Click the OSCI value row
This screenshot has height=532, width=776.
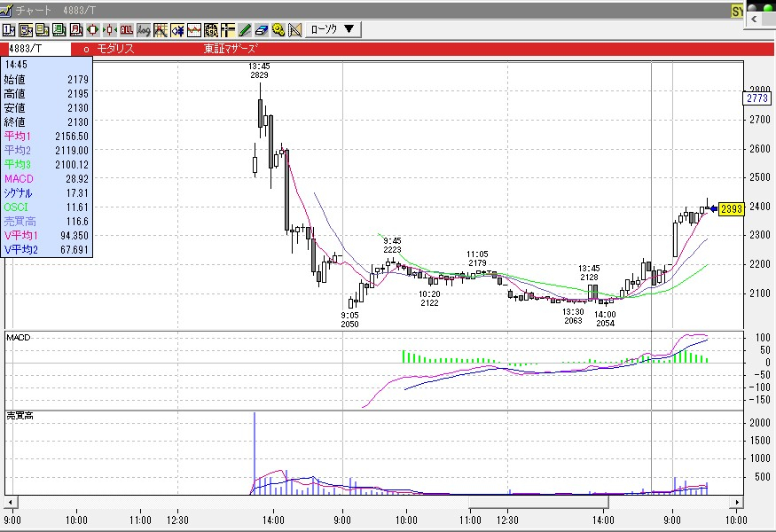click(46, 207)
